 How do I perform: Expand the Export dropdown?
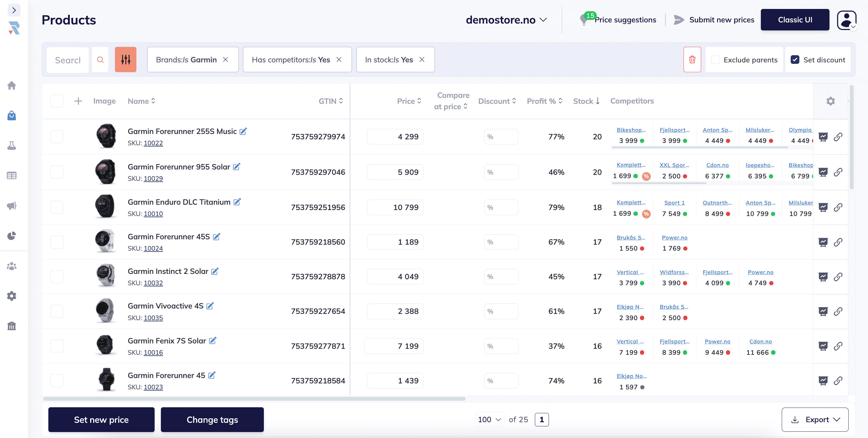point(815,420)
